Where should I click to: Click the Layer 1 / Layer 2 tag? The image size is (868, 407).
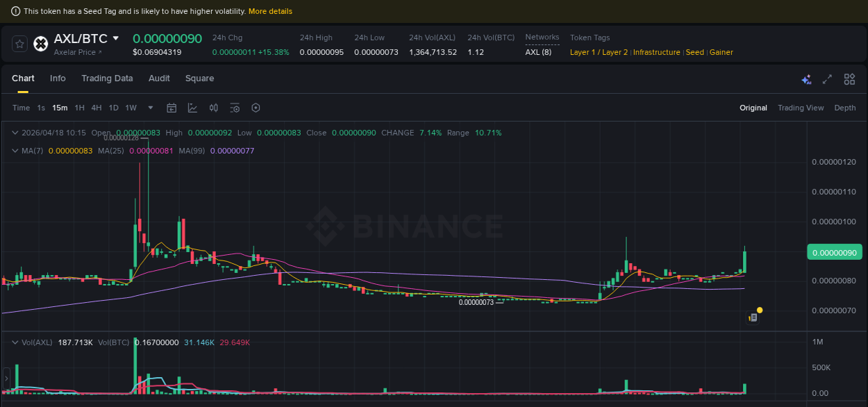(599, 52)
